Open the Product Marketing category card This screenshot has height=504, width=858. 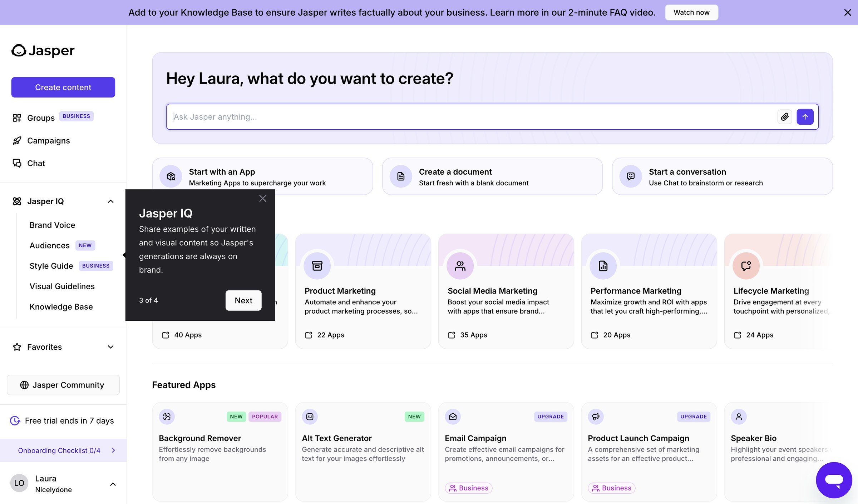pos(363,291)
